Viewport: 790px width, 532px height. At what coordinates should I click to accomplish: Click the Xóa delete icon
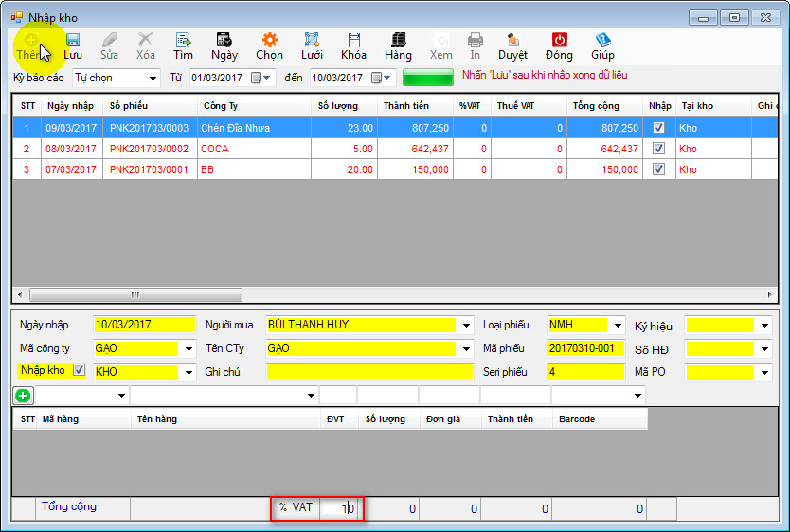(145, 40)
